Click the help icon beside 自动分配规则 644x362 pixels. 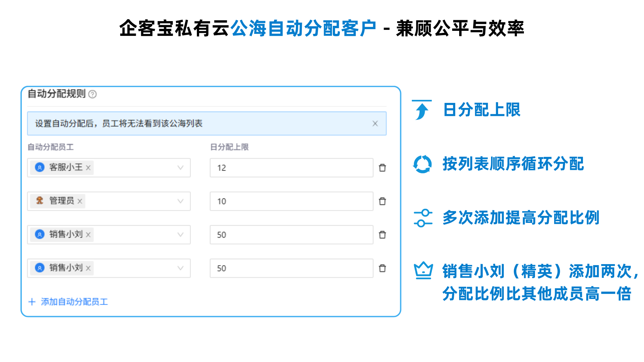pyautogui.click(x=93, y=94)
